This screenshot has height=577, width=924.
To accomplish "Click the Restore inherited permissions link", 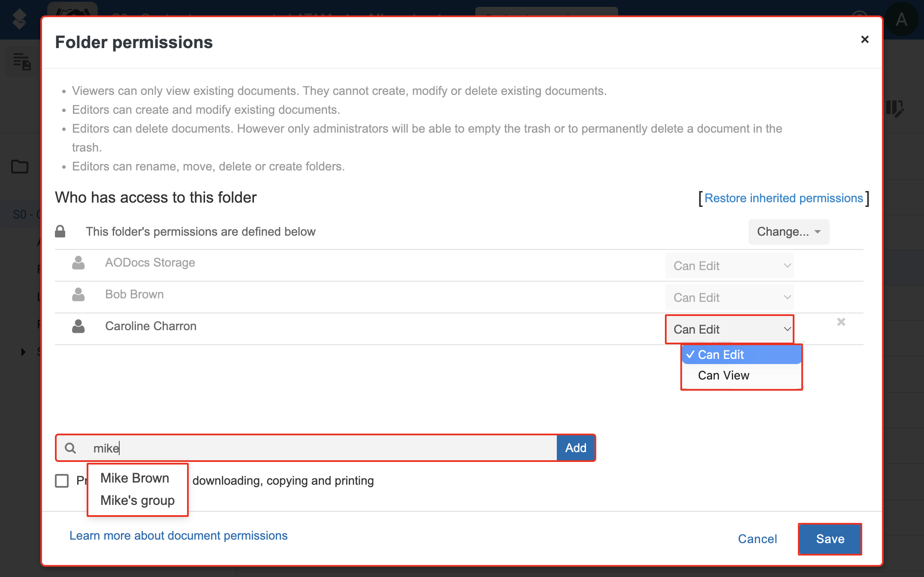I will tap(783, 198).
